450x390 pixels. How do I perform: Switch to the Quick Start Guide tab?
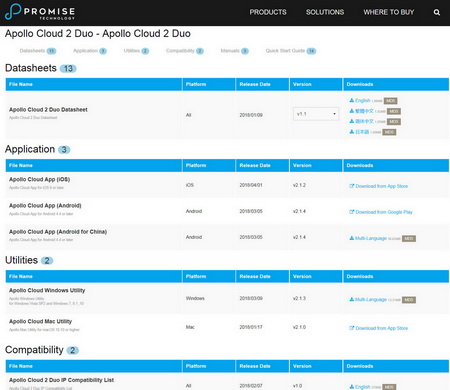click(291, 51)
